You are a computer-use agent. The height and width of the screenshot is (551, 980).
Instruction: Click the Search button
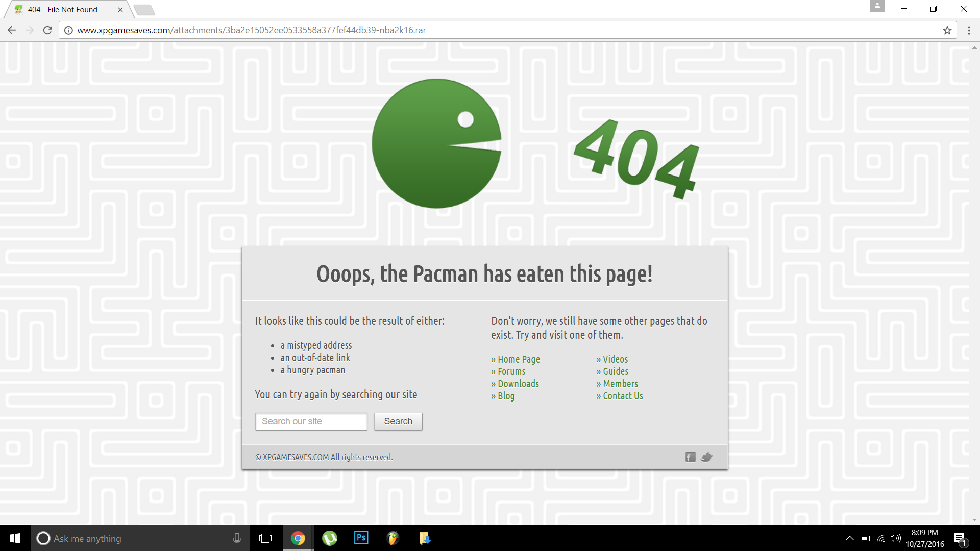[x=398, y=421]
